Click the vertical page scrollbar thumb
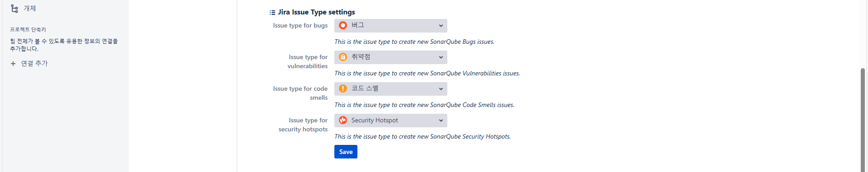 (863, 120)
